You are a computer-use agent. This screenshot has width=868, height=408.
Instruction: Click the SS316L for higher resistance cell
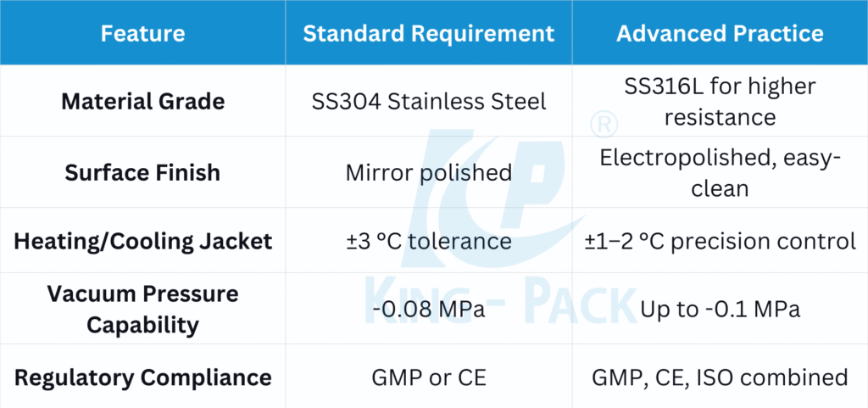point(720,101)
